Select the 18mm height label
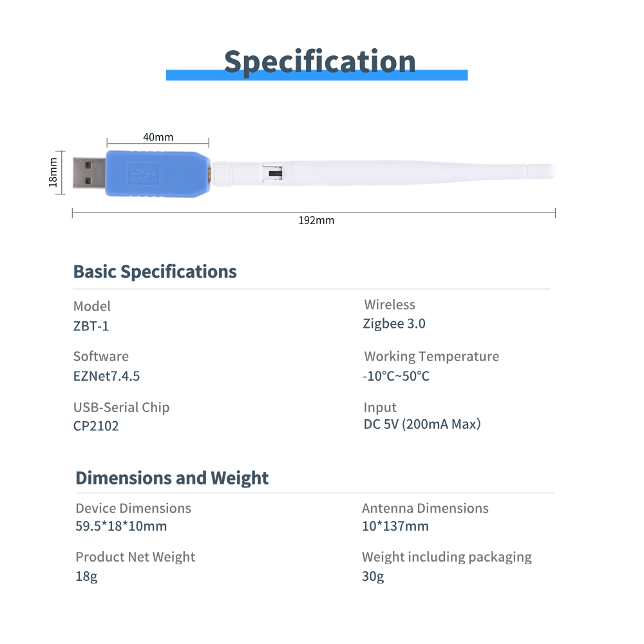The width and height of the screenshot is (644, 644). tap(53, 173)
